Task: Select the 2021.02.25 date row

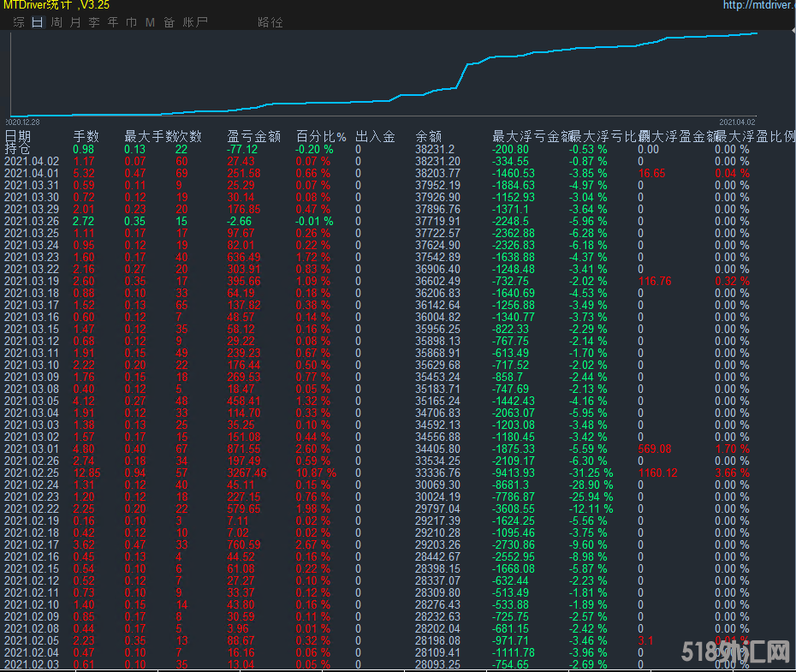Action: click(32, 473)
